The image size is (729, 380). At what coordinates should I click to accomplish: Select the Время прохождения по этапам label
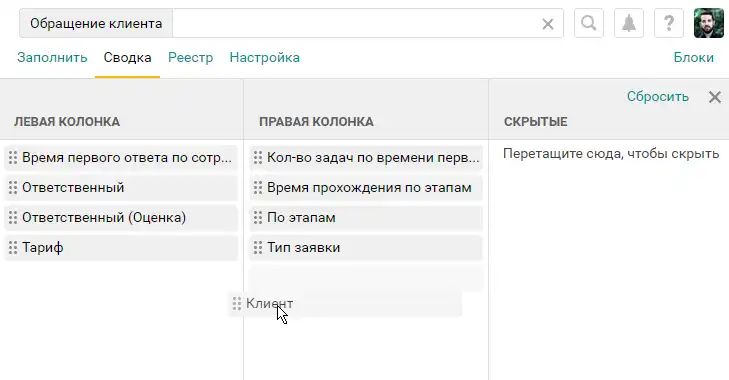(369, 187)
